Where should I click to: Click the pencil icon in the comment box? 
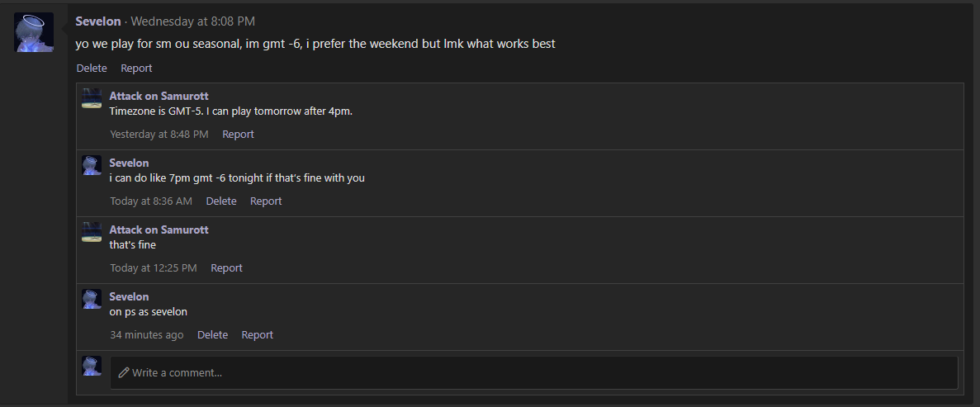point(124,372)
